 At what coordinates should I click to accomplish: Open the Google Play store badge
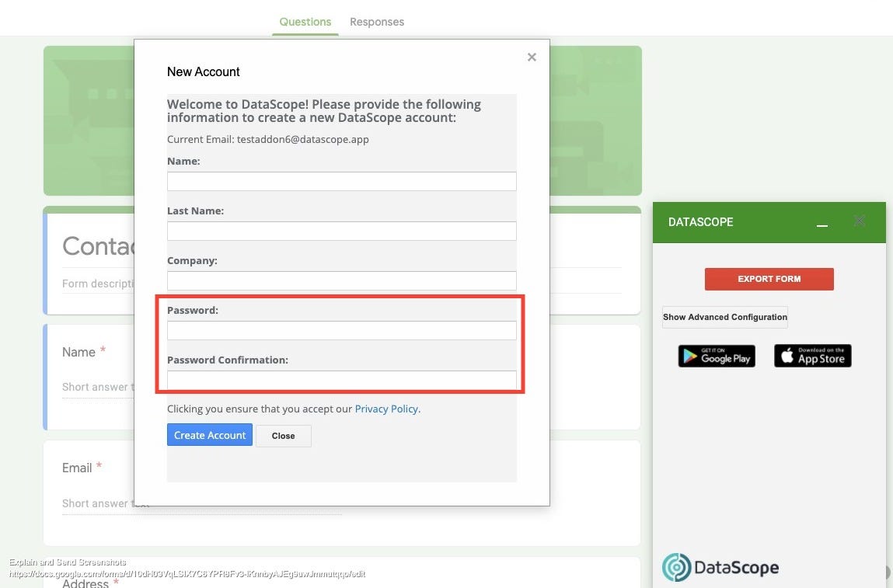pyautogui.click(x=717, y=356)
